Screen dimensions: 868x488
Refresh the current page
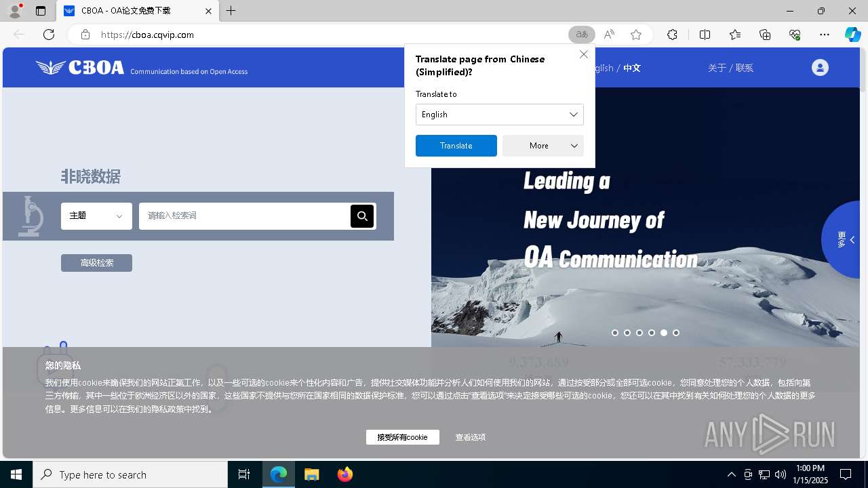click(49, 35)
